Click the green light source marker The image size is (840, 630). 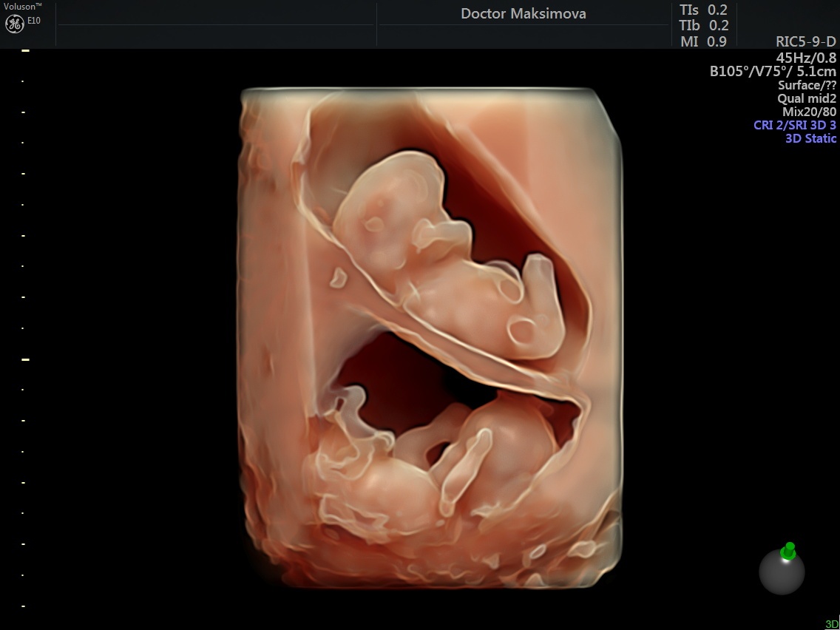tap(788, 552)
